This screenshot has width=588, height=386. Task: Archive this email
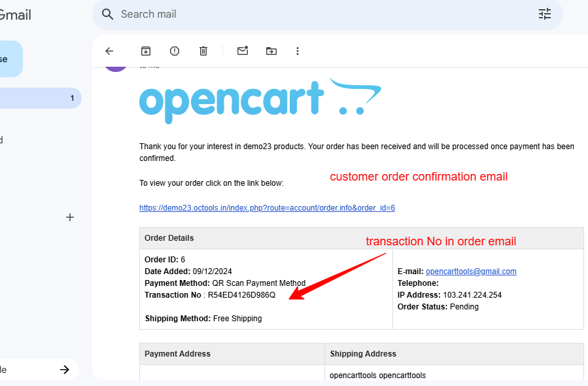click(146, 51)
